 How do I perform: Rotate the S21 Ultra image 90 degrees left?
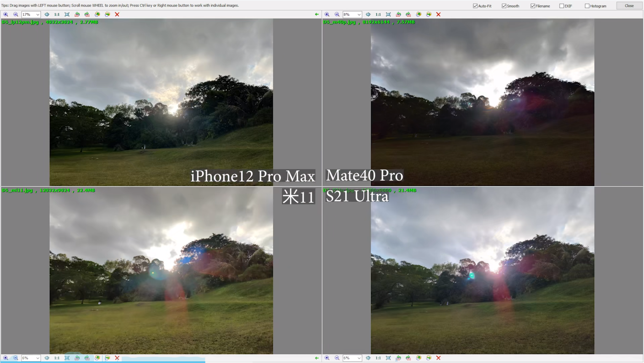coord(398,358)
